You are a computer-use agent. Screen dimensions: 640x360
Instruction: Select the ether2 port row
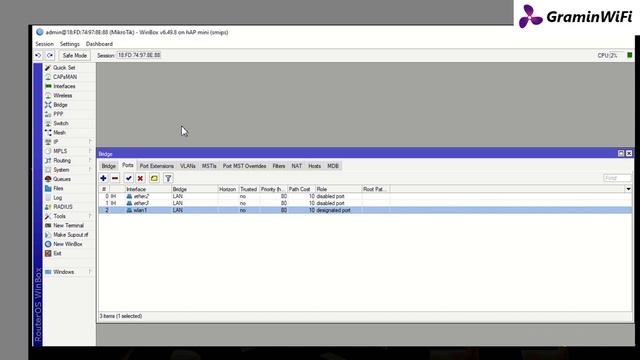pyautogui.click(x=365, y=196)
